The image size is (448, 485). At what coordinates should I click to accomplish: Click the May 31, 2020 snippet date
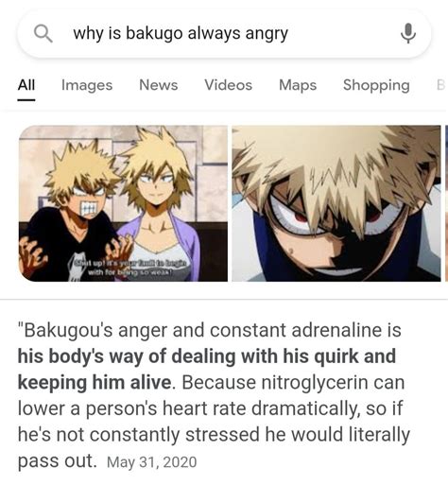point(152,462)
